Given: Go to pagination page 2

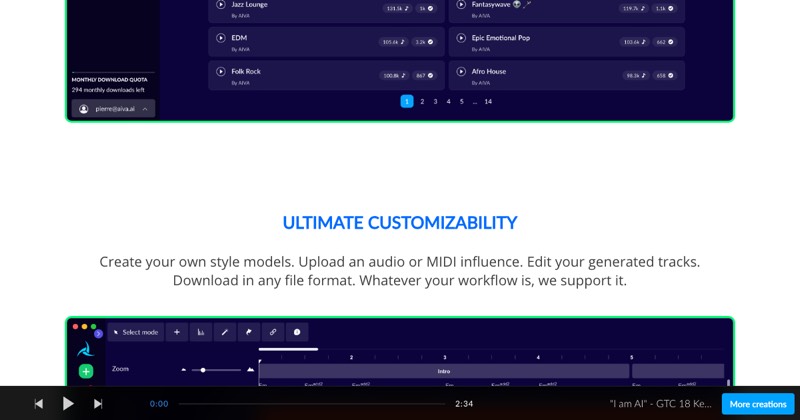Looking at the screenshot, I should tap(422, 102).
